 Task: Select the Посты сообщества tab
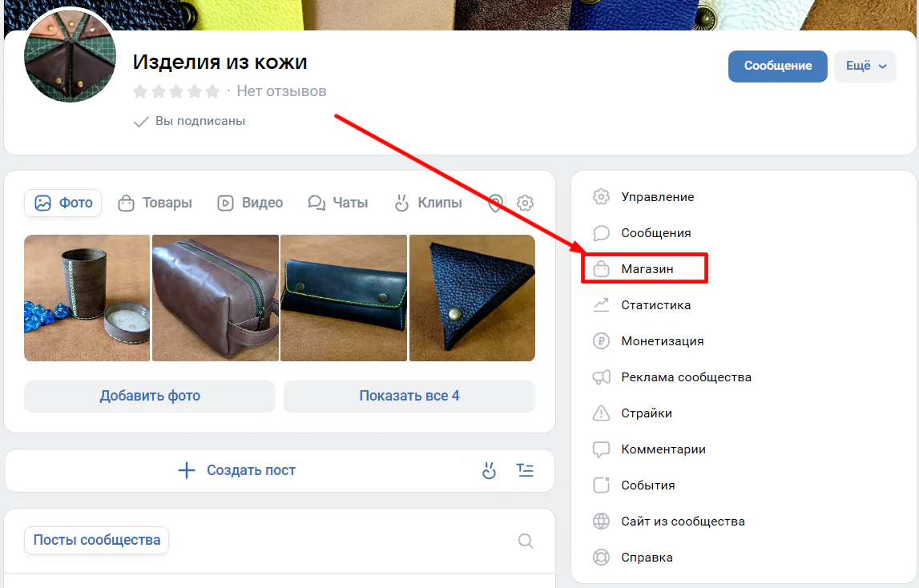97,540
